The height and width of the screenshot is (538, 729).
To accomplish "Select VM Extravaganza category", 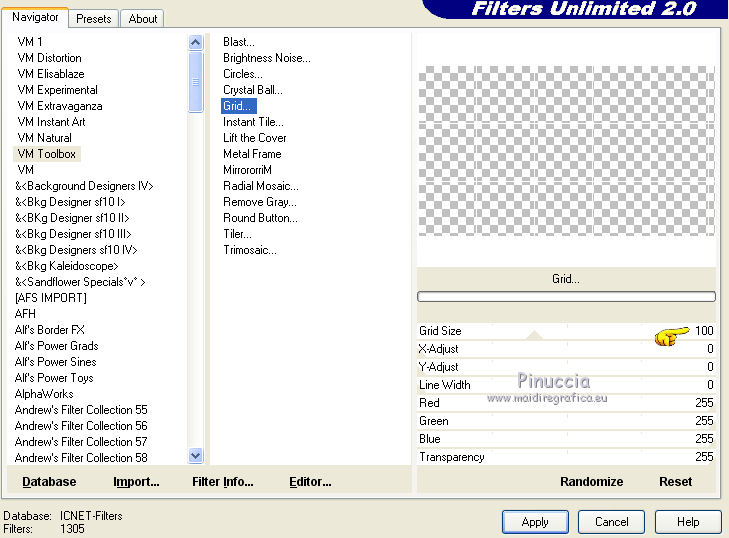I will 60,106.
